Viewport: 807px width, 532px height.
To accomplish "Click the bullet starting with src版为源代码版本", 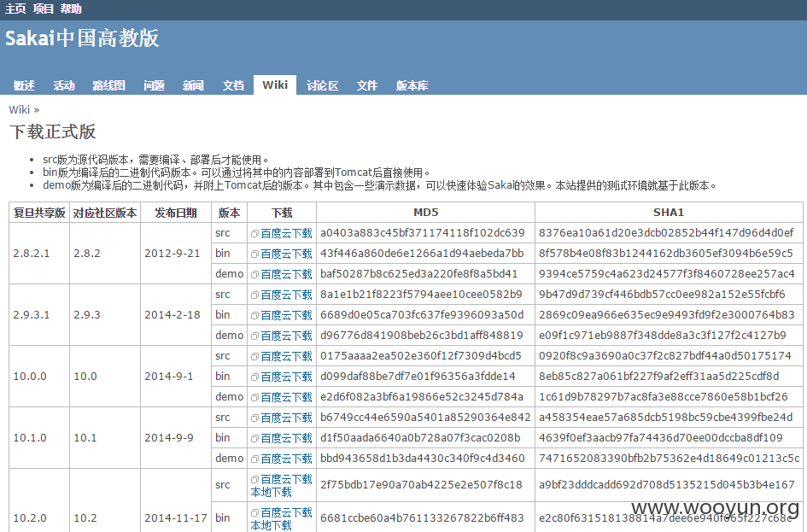I will pos(155,160).
